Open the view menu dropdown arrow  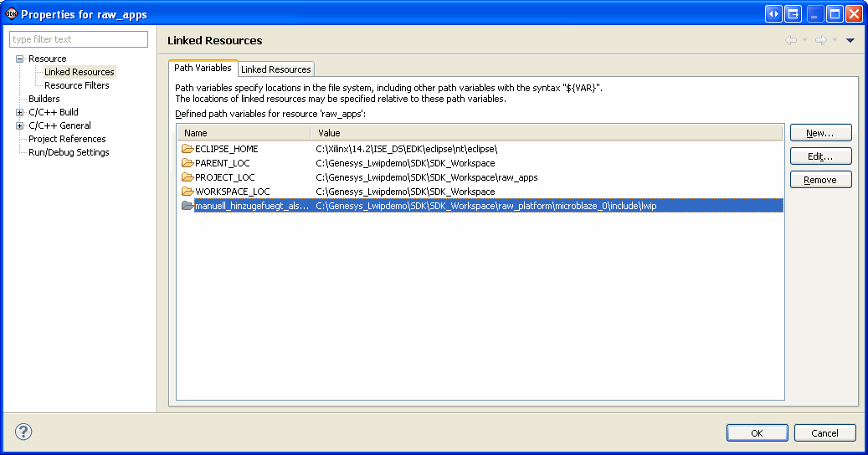point(850,40)
